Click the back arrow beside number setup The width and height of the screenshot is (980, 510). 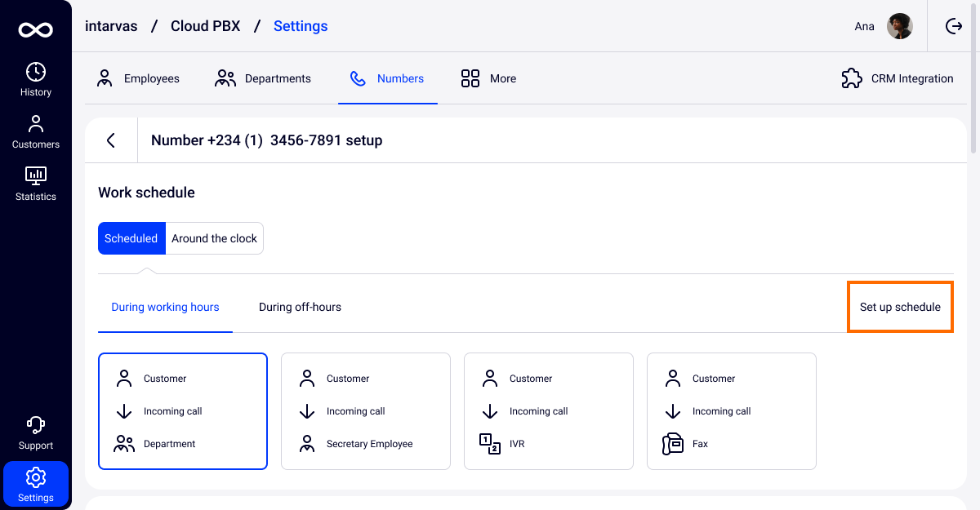pyautogui.click(x=111, y=140)
